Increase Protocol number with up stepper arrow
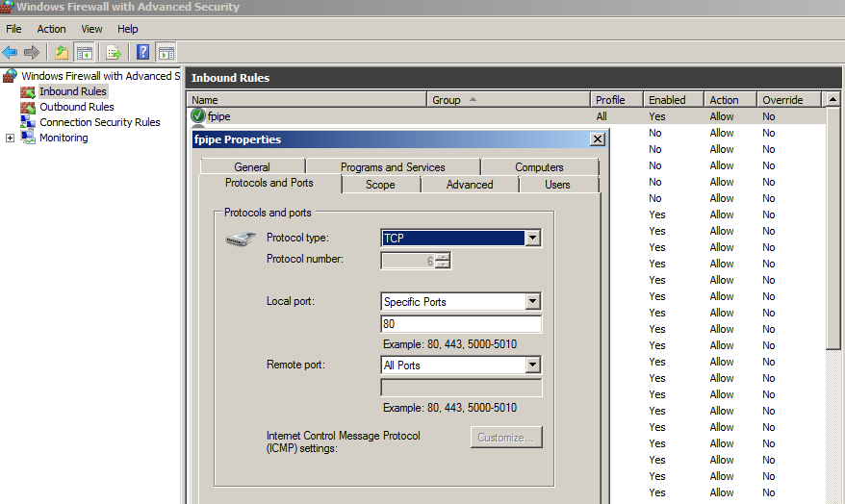 click(443, 257)
